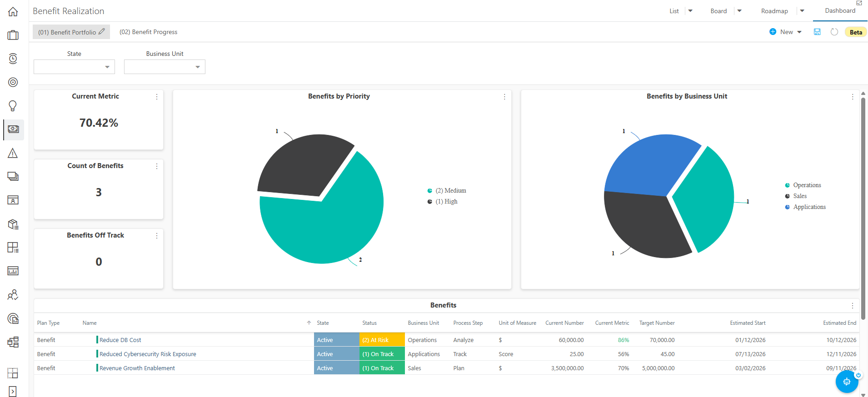Open the Business Unit filter dropdown
Viewport: 868px width, 397px height.
tap(165, 67)
